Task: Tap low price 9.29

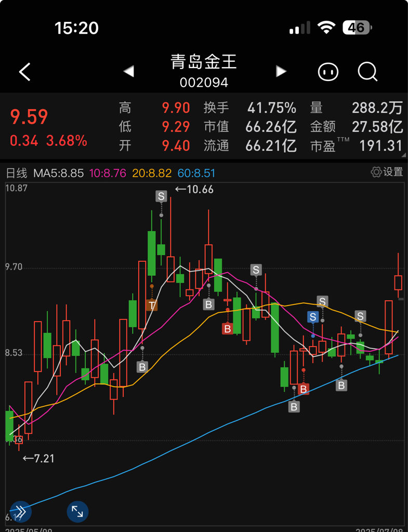Action: 176,127
